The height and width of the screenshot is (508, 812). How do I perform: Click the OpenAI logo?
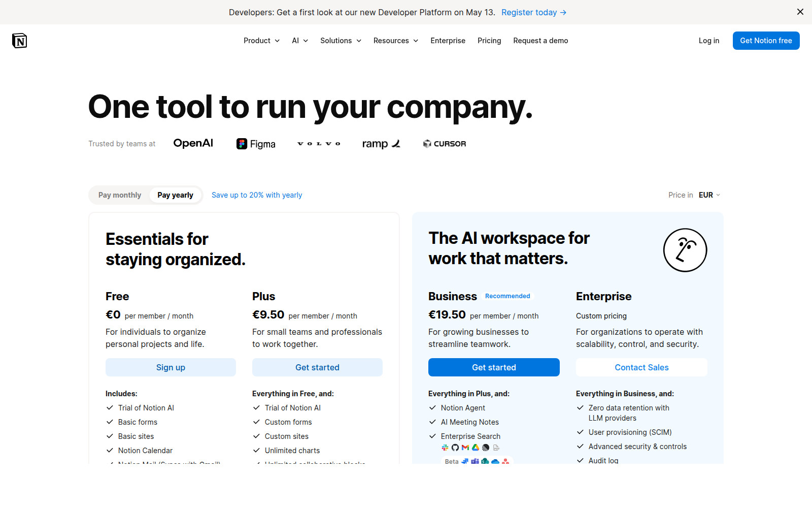pos(193,143)
